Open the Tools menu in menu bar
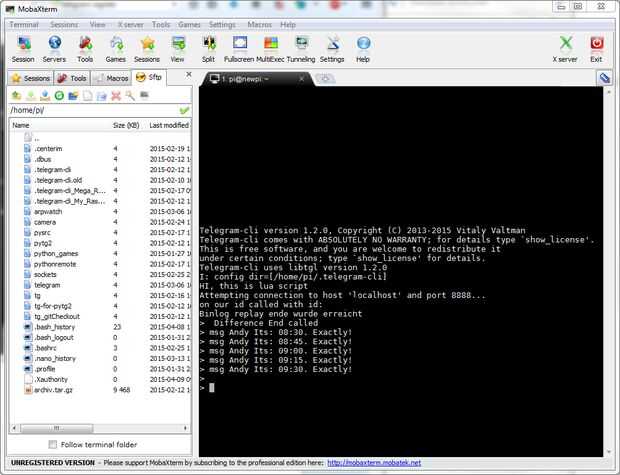The width and height of the screenshot is (620, 475). point(161,25)
